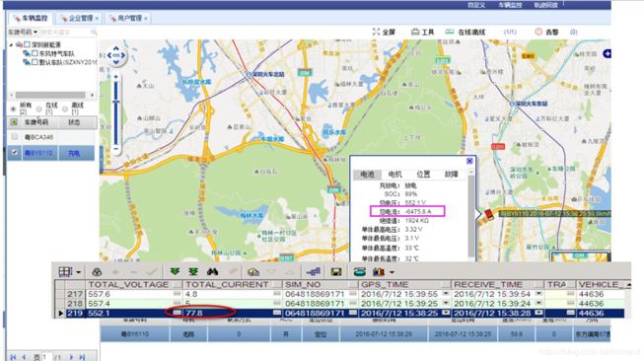Screen dimensions: 644x361
Task: Toggle the select-all checkbox in list header
Action: tap(14, 122)
